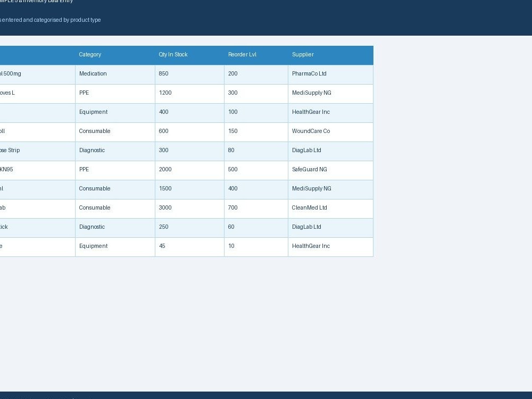Click quantity 300 in the Glucose Strip row

click(x=190, y=151)
